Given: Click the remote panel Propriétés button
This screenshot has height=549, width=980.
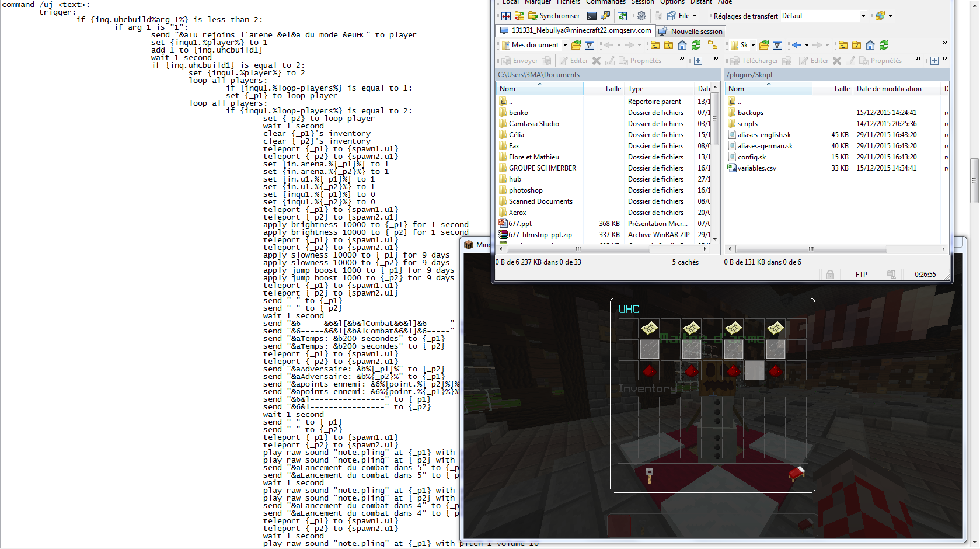Looking at the screenshot, I should (880, 61).
